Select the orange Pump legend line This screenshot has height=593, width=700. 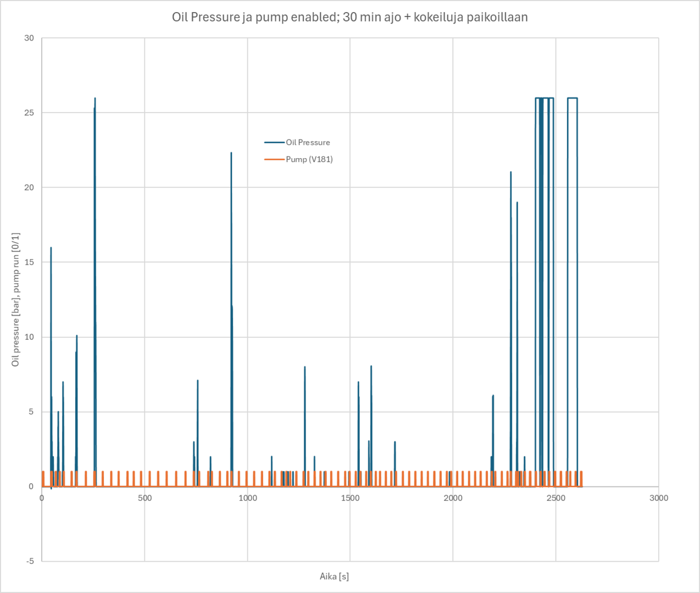tap(274, 159)
